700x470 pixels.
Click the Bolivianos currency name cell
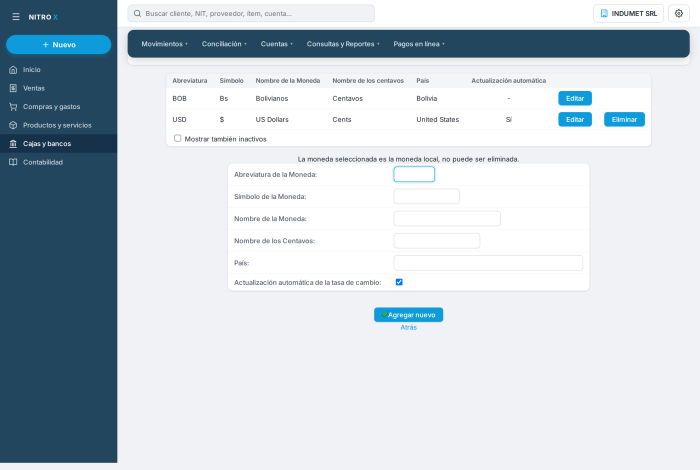tap(272, 98)
